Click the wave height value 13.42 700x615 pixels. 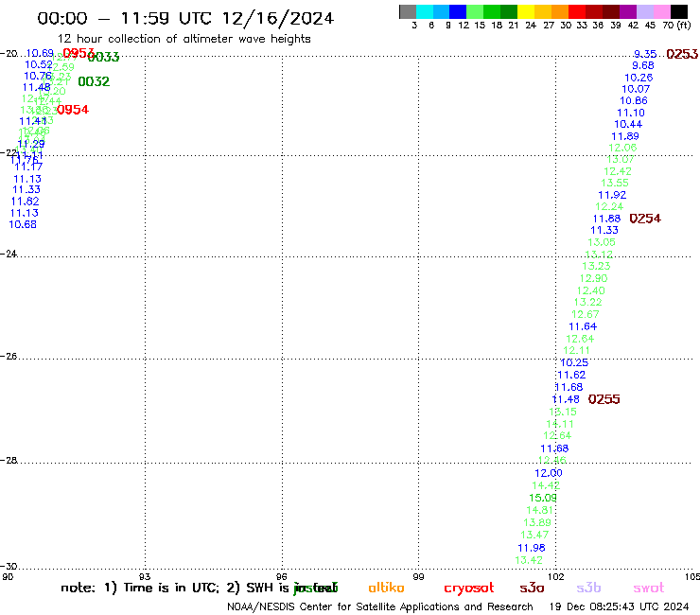(x=529, y=560)
